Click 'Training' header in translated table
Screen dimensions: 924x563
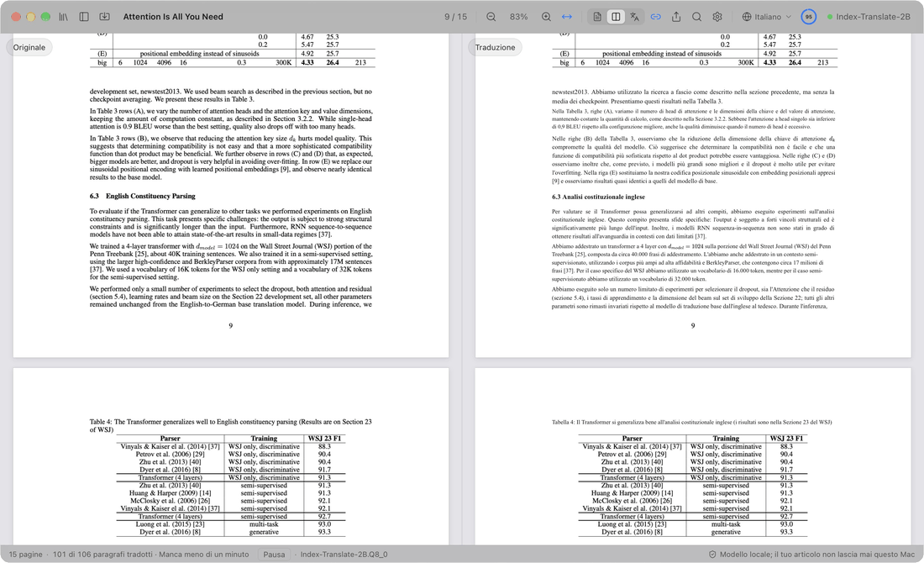726,439
